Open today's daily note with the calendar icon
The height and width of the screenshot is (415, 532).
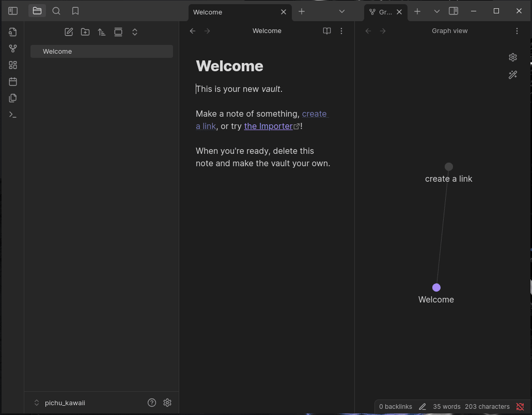[x=13, y=81]
